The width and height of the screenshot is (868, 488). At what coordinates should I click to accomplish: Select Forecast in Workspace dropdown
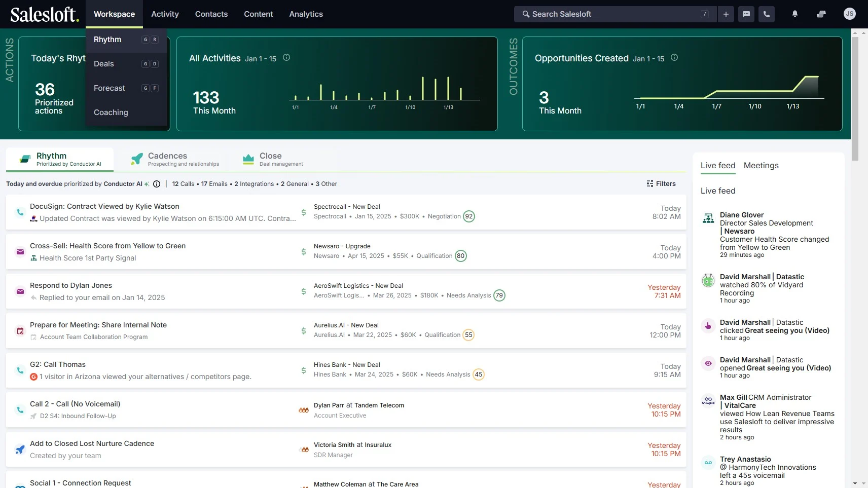click(126, 88)
